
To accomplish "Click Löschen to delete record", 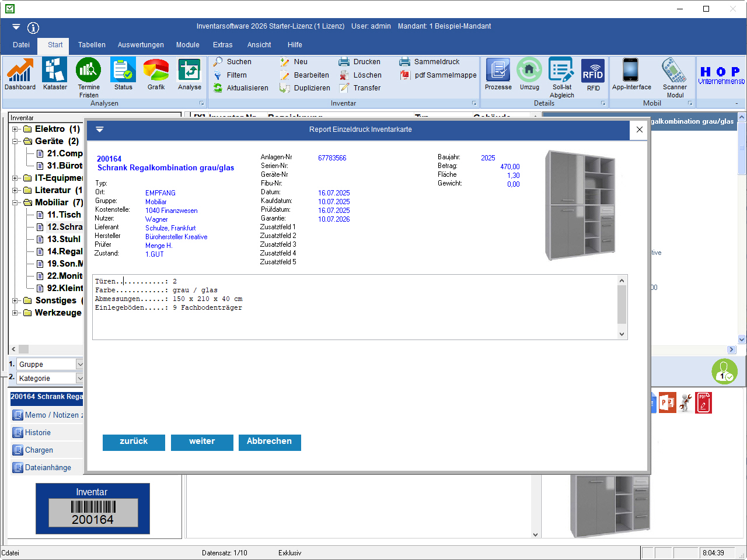I will [x=360, y=75].
